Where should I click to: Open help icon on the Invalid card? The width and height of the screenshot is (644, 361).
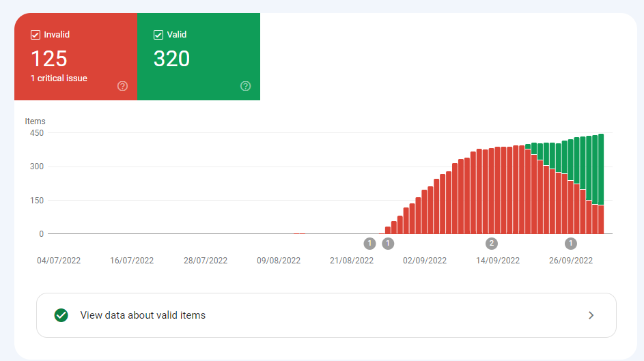(x=123, y=86)
